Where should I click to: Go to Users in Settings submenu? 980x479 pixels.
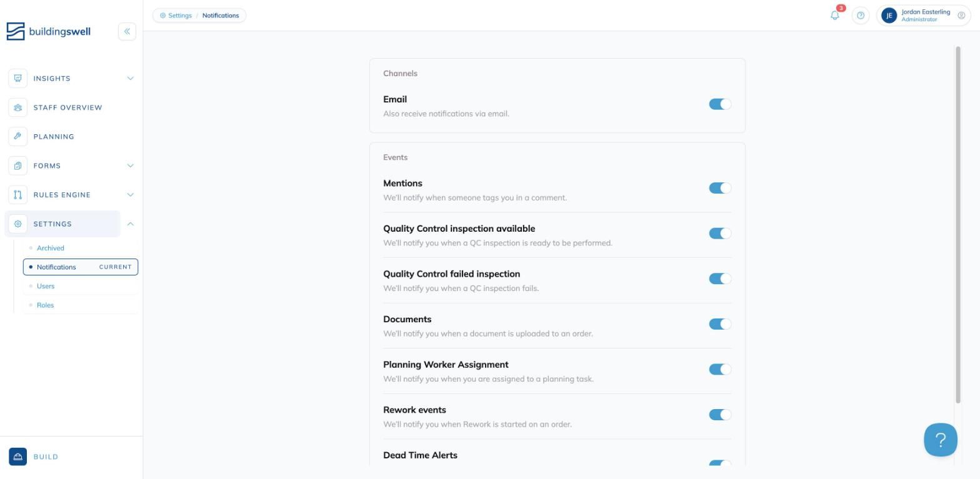[46, 286]
